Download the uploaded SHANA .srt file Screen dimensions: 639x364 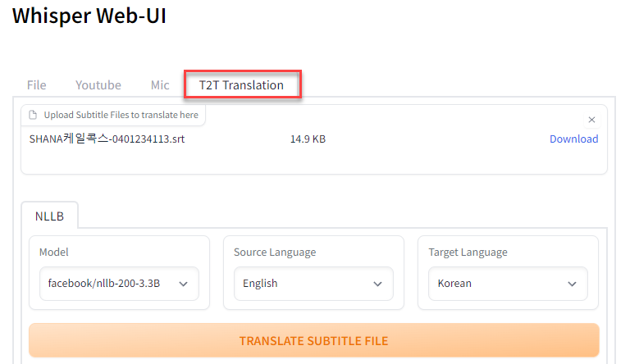(573, 139)
